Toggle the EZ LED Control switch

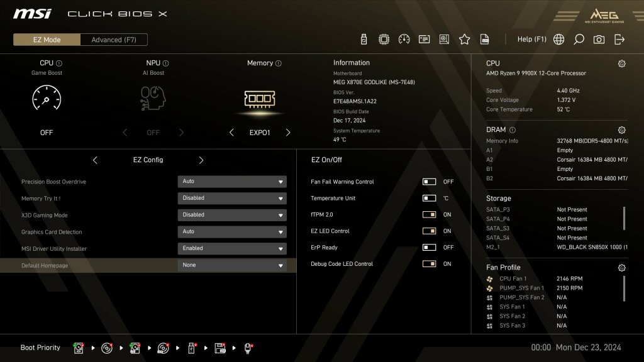point(429,231)
